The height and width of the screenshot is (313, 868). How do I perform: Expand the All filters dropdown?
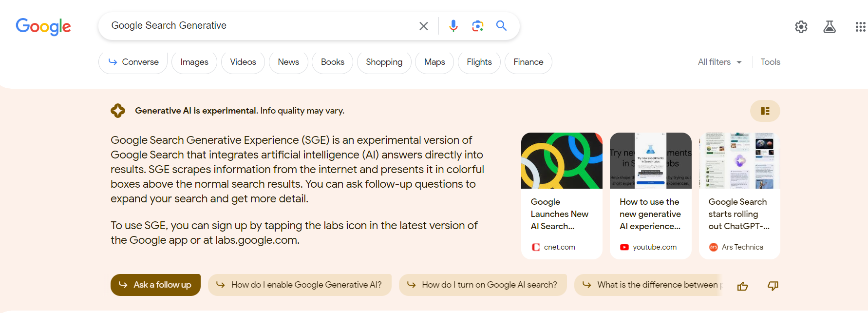click(x=720, y=62)
